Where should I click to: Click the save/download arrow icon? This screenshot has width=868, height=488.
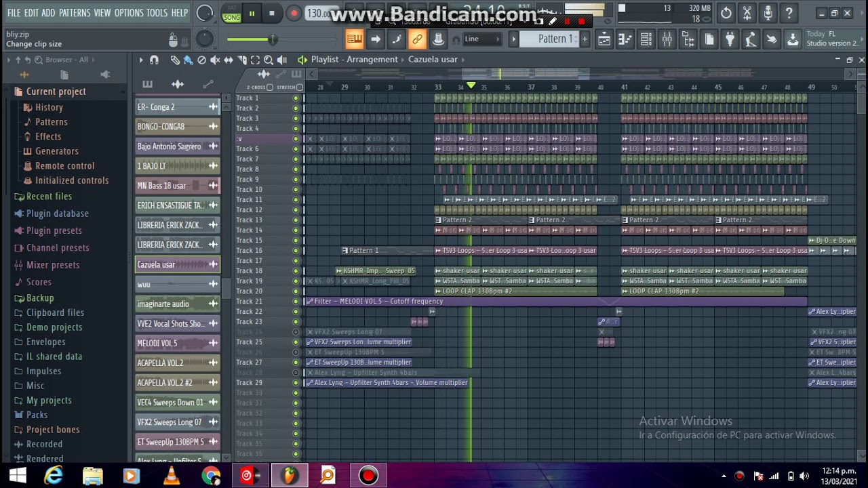pos(792,39)
